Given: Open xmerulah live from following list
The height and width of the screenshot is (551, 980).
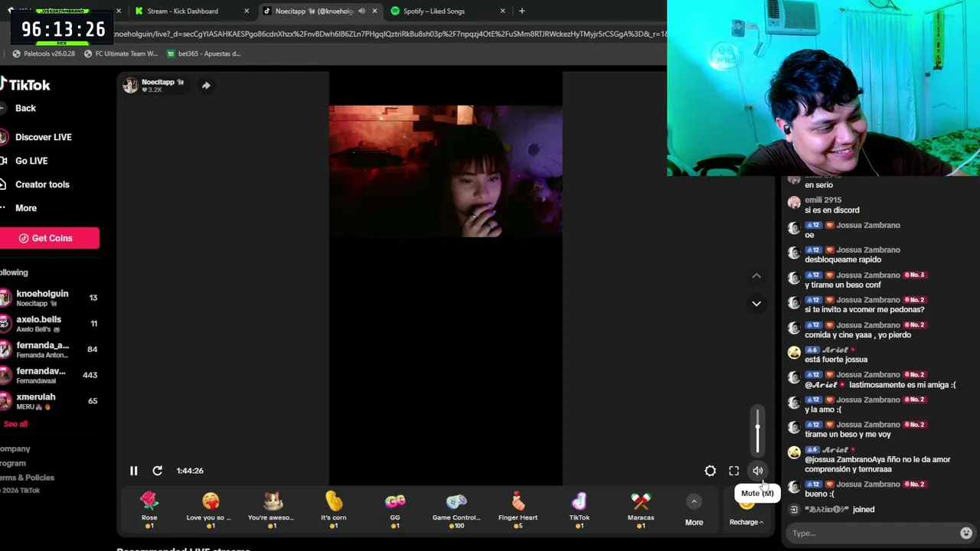Looking at the screenshot, I should coord(49,401).
